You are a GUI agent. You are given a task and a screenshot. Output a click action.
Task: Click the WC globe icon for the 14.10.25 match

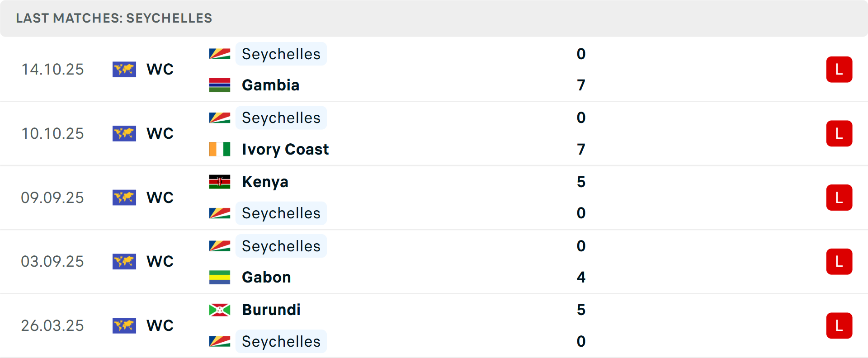click(124, 69)
